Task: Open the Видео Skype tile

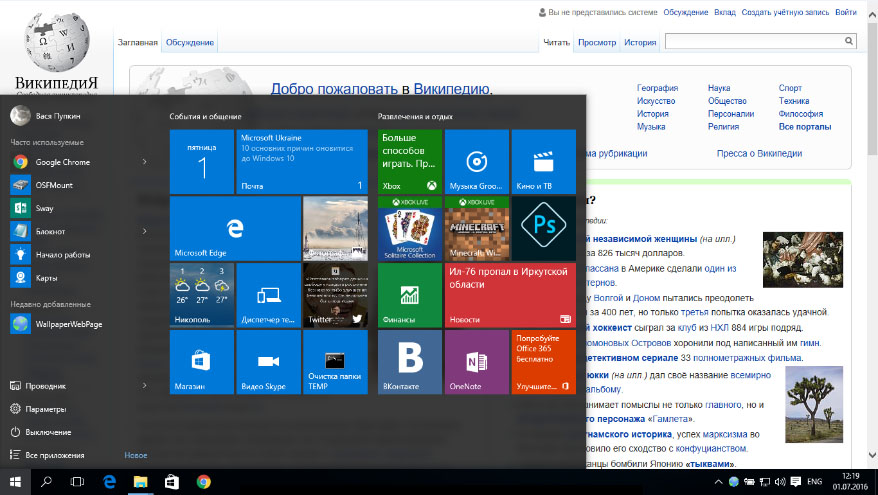Action: tap(268, 362)
